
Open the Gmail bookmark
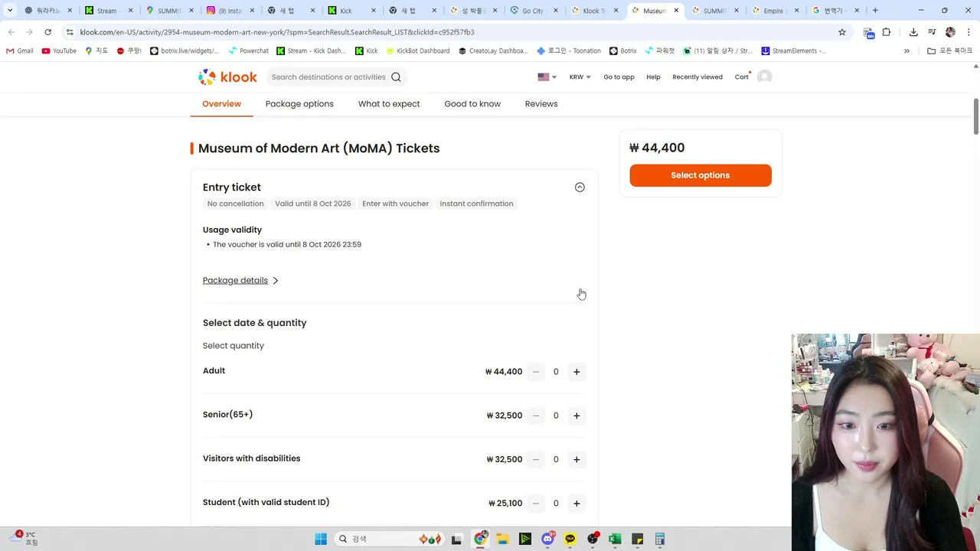coord(20,51)
